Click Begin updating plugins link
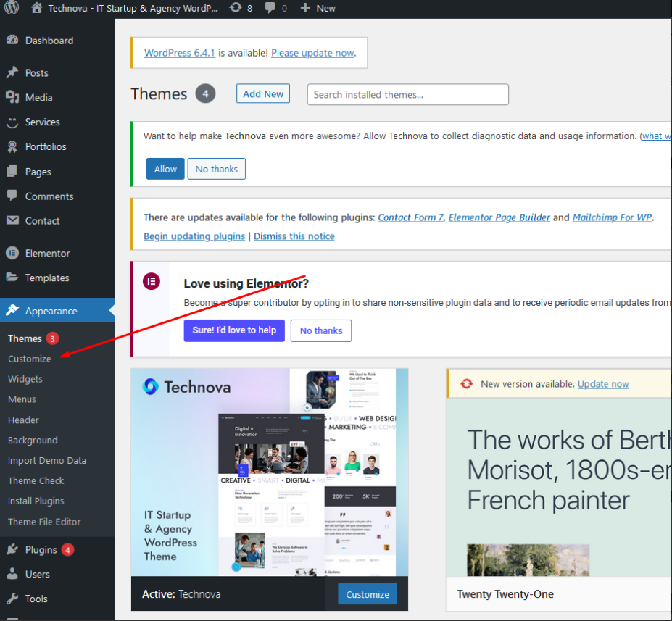 194,236
